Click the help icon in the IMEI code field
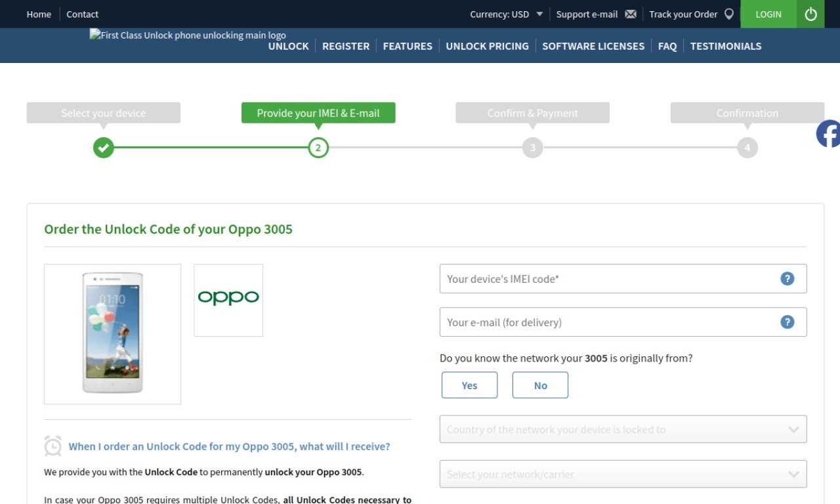Viewport: 840px width, 504px height. point(787,279)
